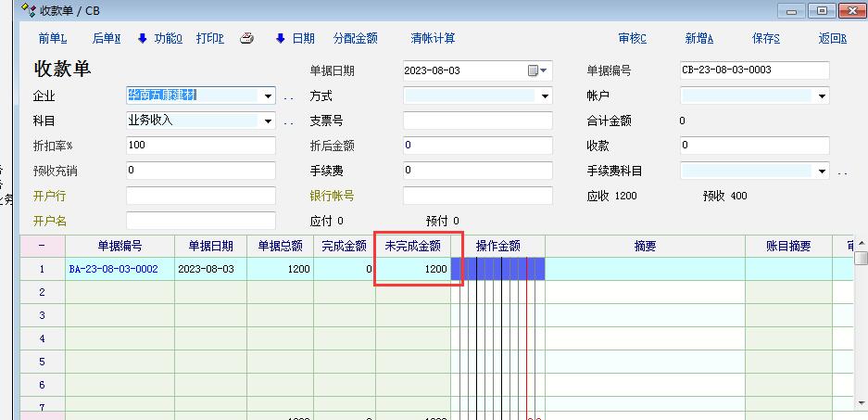Click the ellipsis beside 企业 field
Image resolution: width=868 pixels, height=420 pixels.
click(x=288, y=96)
